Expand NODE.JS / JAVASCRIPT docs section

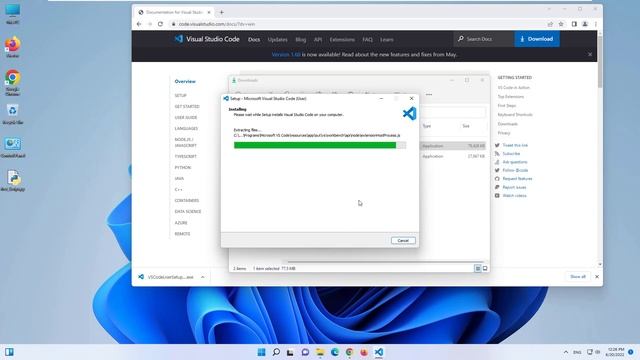[x=185, y=142]
